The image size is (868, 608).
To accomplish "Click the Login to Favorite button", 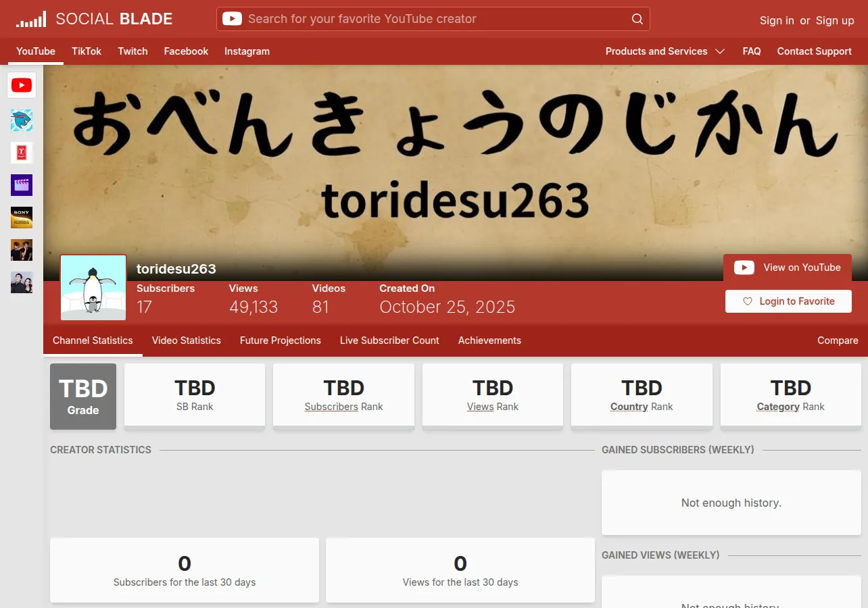I will tap(788, 301).
